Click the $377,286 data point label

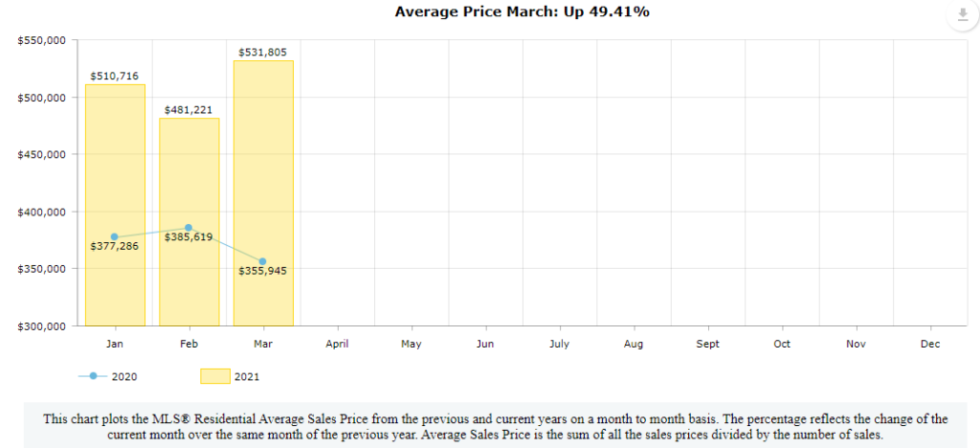point(115,246)
